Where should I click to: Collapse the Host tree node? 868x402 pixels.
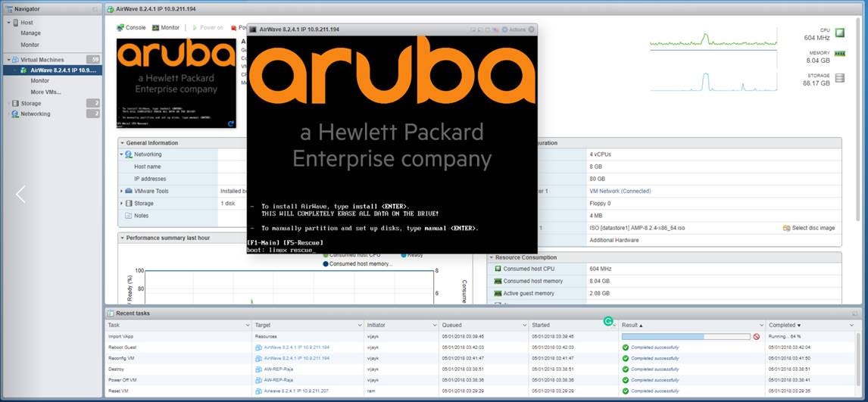tap(9, 23)
